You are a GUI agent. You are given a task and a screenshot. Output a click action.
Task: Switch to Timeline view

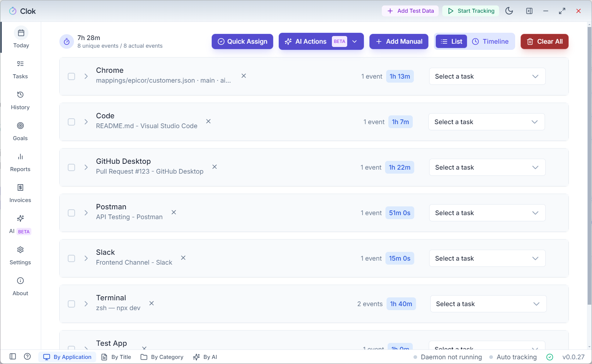(490, 41)
